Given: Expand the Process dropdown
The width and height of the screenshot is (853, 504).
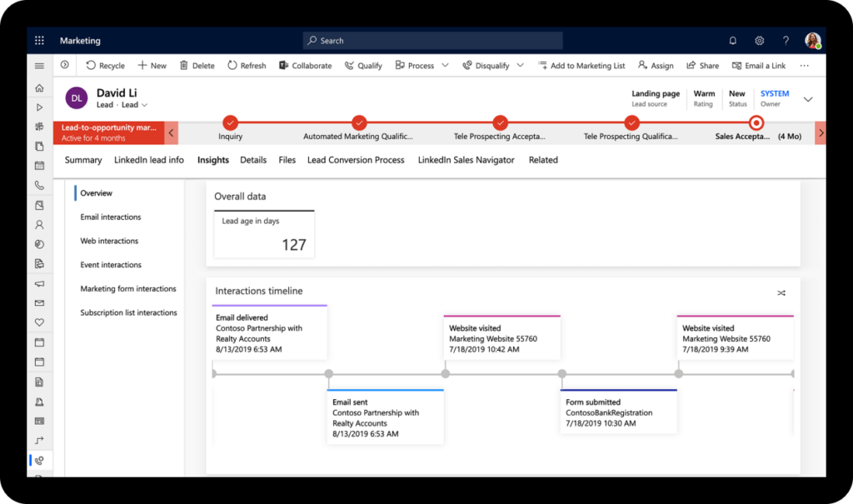Looking at the screenshot, I should point(446,65).
